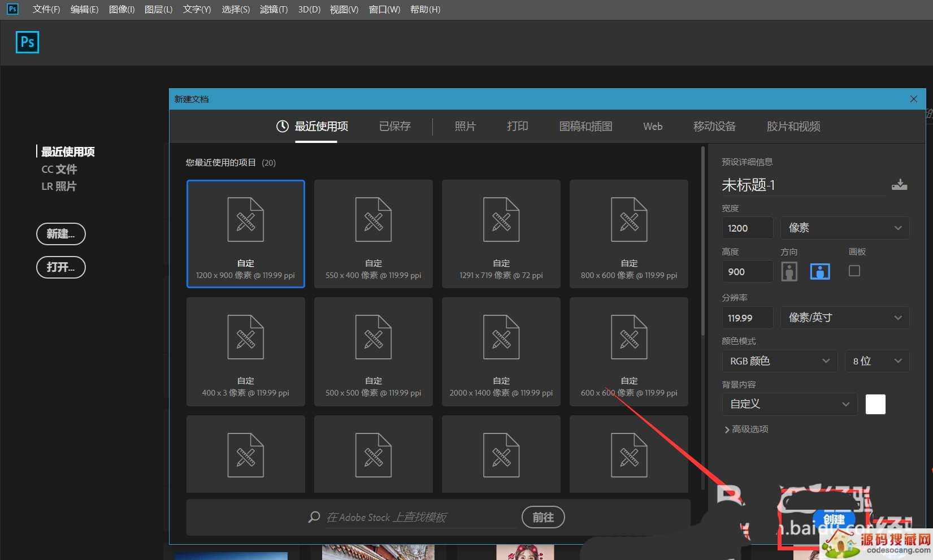
Task: Close the 新建文档 dialog
Action: point(914,99)
